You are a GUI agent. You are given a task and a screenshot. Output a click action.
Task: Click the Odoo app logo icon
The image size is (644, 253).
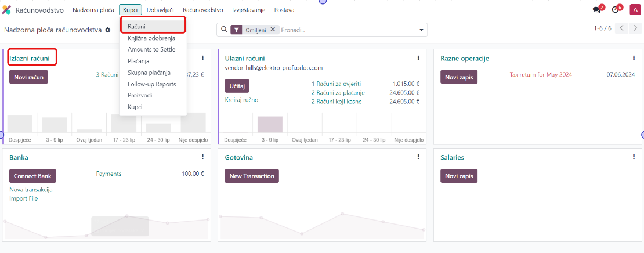pyautogui.click(x=6, y=10)
